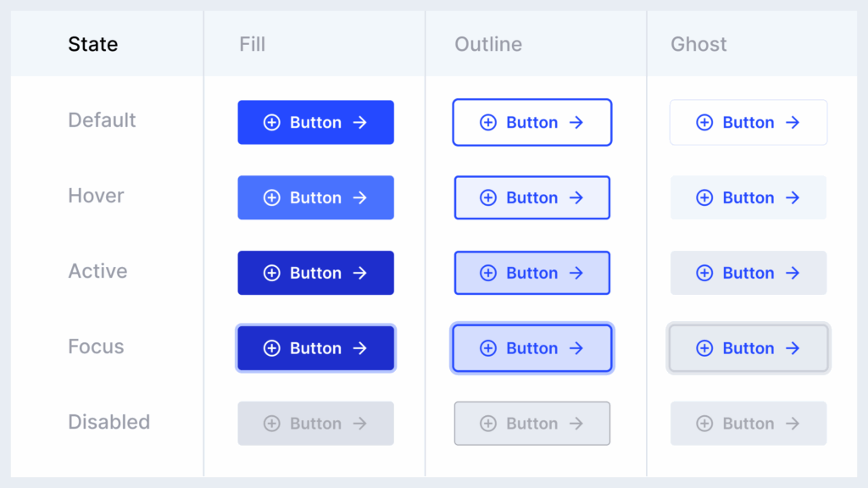Select the Fill column header
This screenshot has width=868, height=488.
click(x=252, y=44)
